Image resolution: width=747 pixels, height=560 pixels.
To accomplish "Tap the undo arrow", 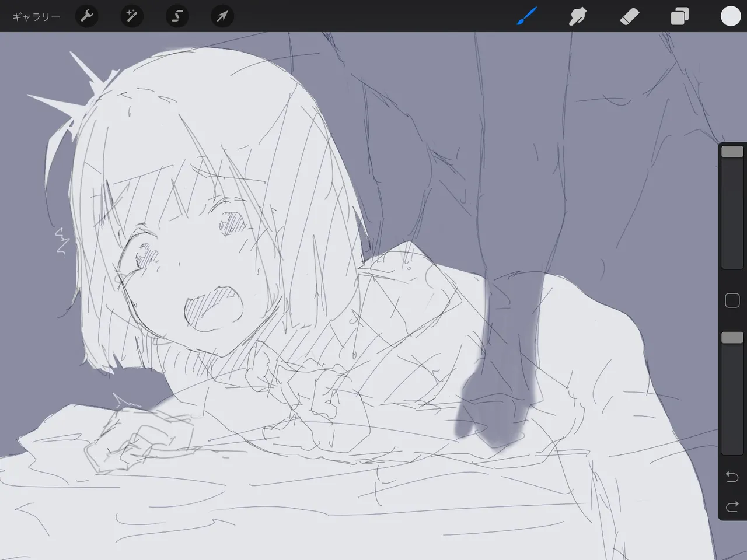I will [x=732, y=477].
